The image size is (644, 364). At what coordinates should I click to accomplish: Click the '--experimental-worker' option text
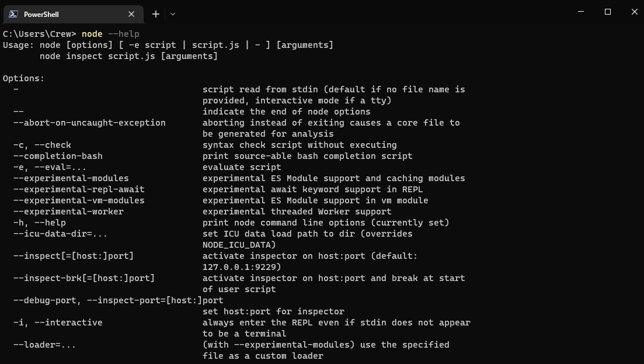point(68,212)
